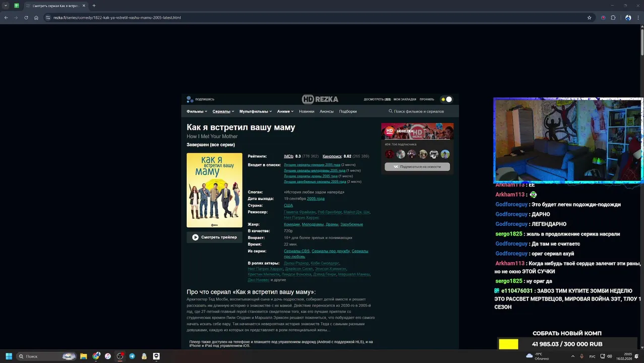Viewport: 644px width, 363px height.
Task: Click the pinned green spreadsheet tab
Action: (x=17, y=6)
